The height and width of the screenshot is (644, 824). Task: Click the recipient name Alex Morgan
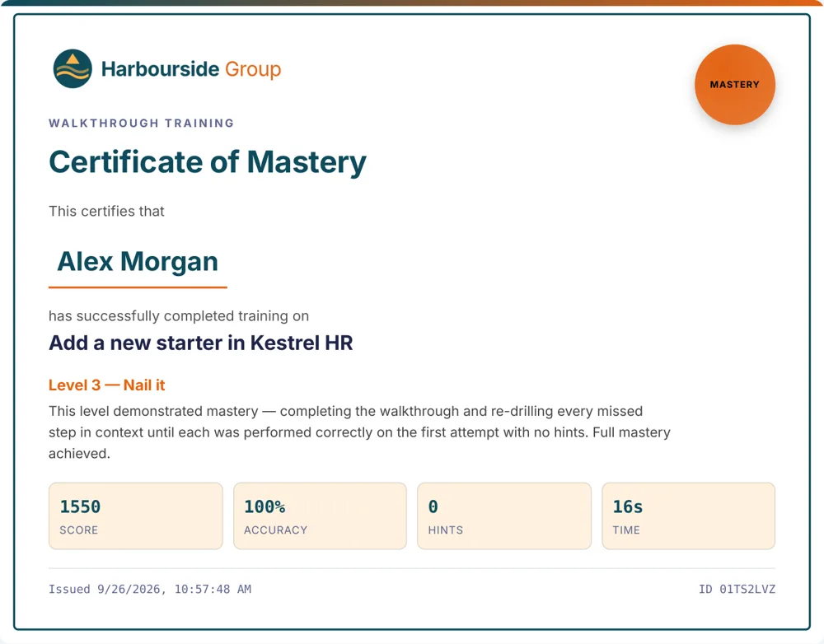(x=138, y=261)
